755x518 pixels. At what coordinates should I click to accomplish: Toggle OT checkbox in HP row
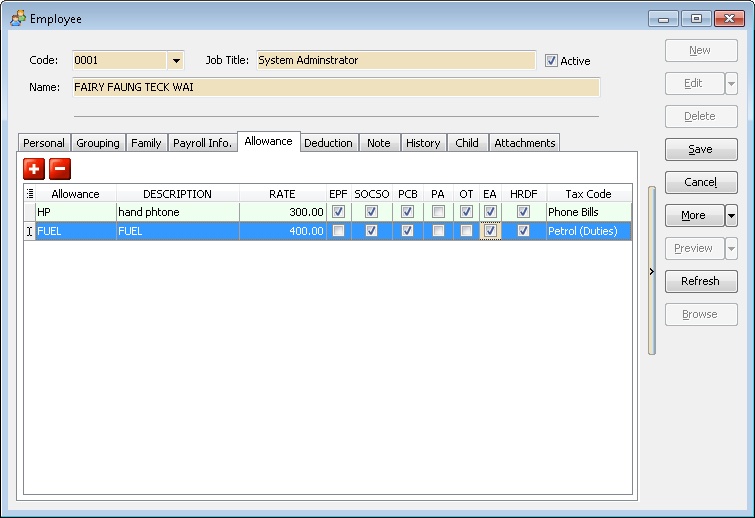click(466, 212)
